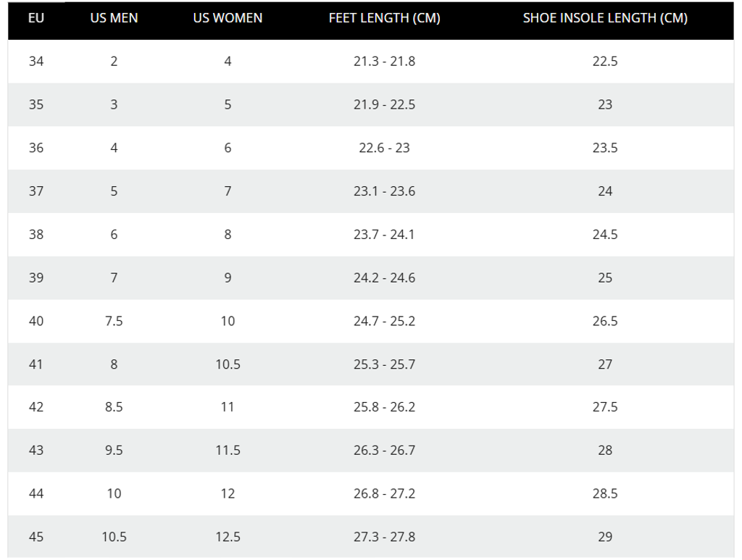The image size is (742, 560).
Task: Select EU size 38 cell
Action: tap(36, 235)
